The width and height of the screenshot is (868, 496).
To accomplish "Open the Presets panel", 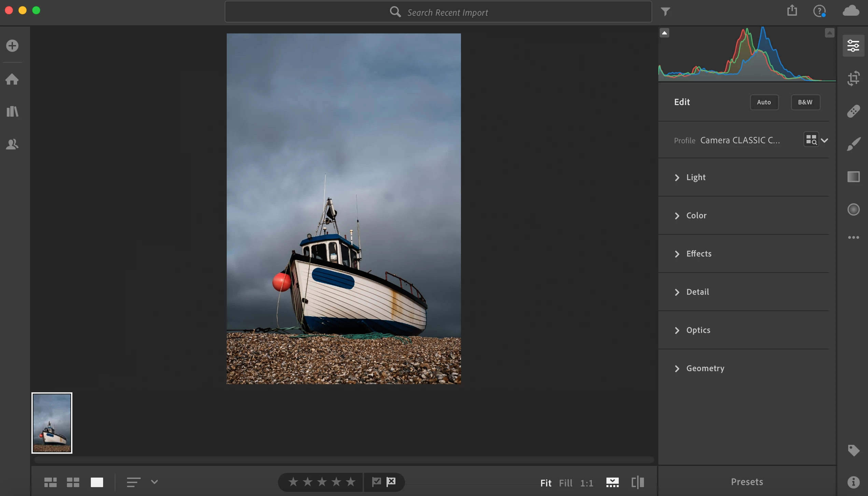I will coord(747,482).
